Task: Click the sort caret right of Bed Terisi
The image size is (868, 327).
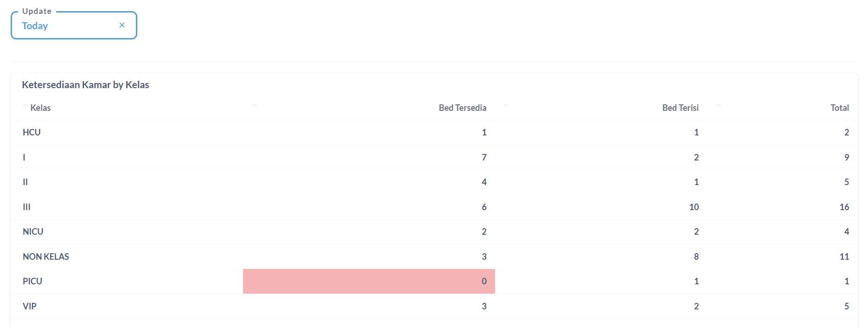Action: (x=718, y=106)
